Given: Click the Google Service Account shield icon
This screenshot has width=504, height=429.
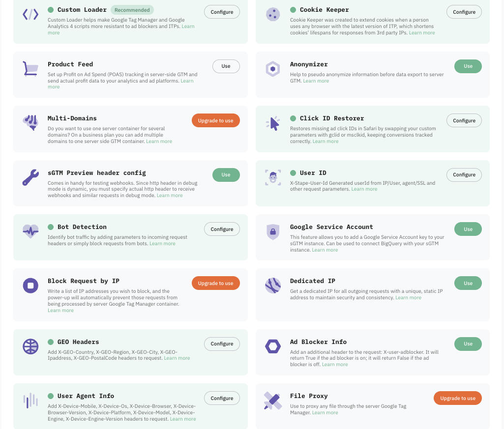Looking at the screenshot, I should coord(273,231).
